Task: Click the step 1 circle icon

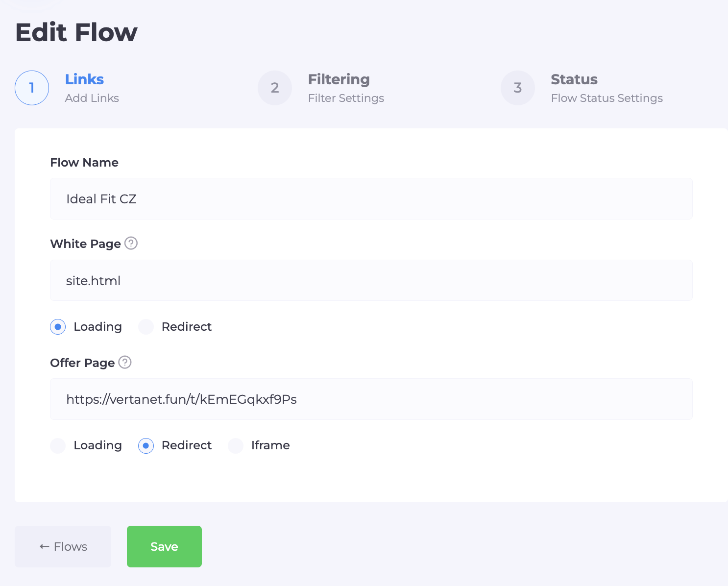Action: coord(32,88)
